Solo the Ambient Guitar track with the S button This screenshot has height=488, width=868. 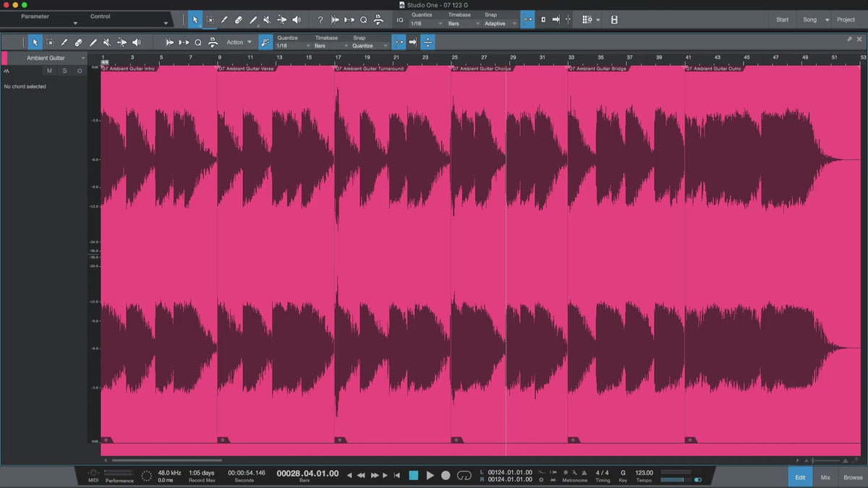(x=64, y=71)
